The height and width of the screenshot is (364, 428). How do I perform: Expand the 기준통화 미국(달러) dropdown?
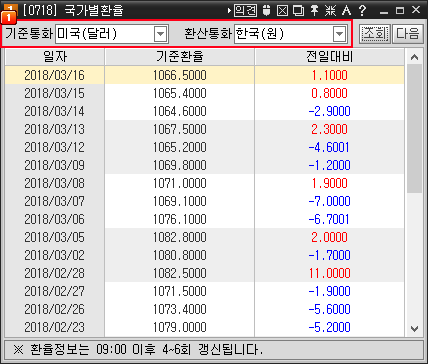click(x=160, y=34)
